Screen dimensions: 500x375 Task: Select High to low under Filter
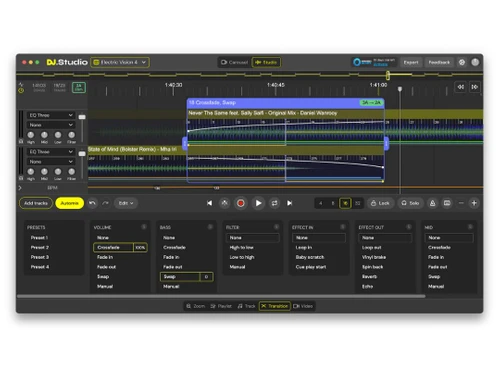(x=242, y=247)
